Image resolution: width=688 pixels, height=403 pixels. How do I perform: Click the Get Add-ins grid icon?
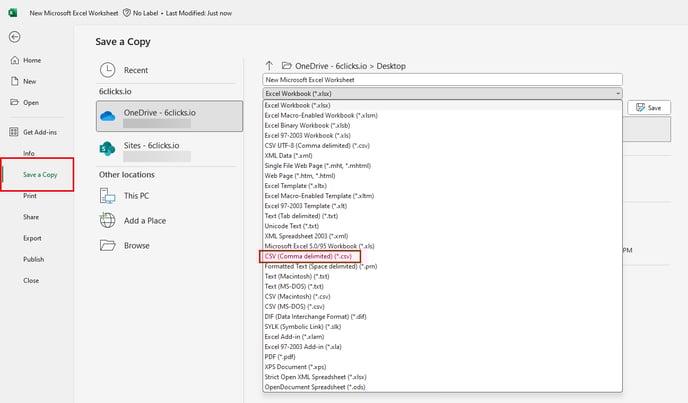point(14,132)
